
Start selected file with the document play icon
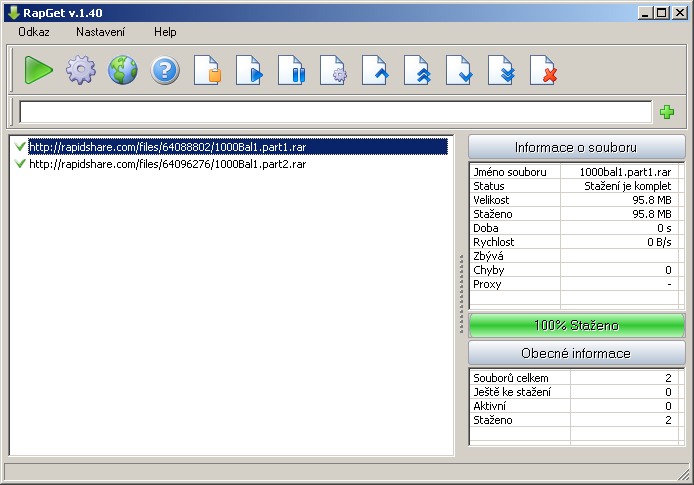[x=249, y=70]
